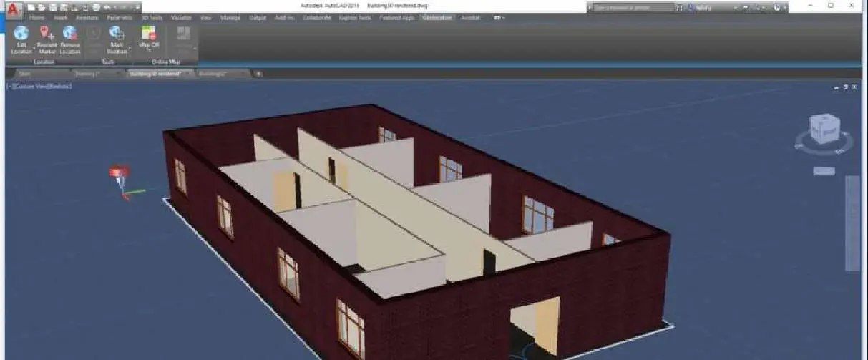The image size is (868, 360).
Task: Open the Add-ins ribbon tab
Action: coord(285,17)
